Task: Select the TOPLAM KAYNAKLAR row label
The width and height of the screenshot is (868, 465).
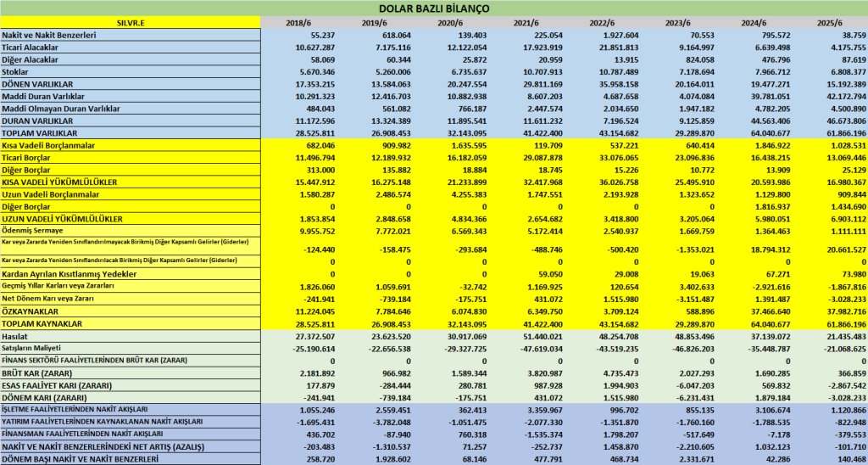Action: [42, 323]
